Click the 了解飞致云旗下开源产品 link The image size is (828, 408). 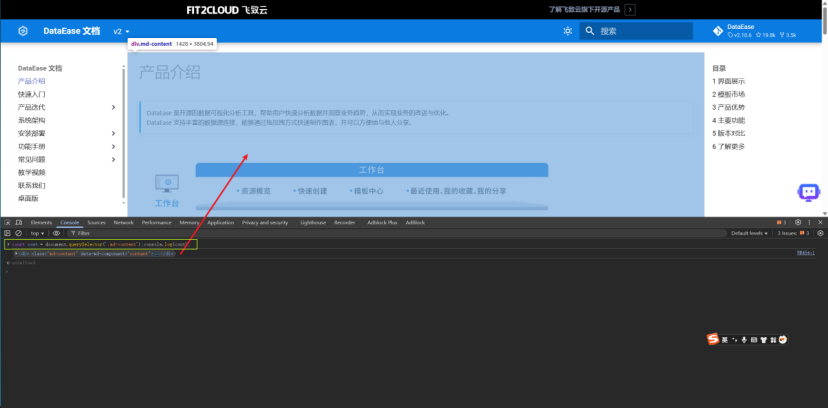tap(584, 10)
